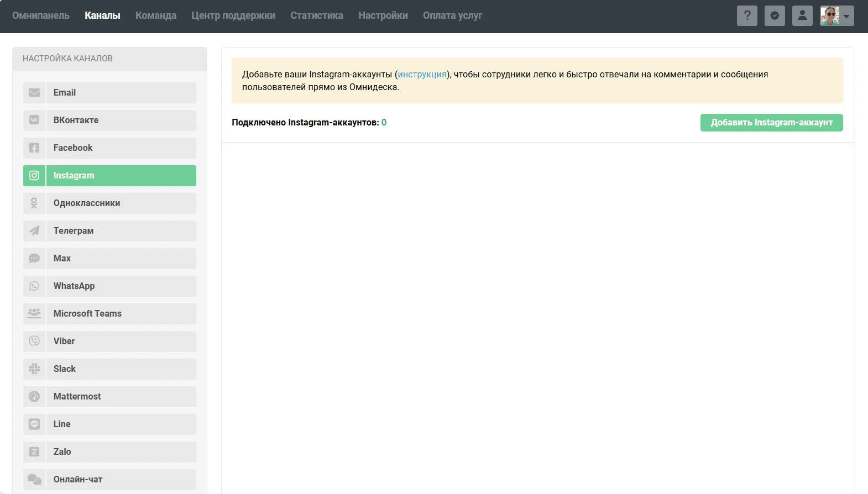Click the Телеграм paper plane icon
868x494 pixels.
point(34,231)
